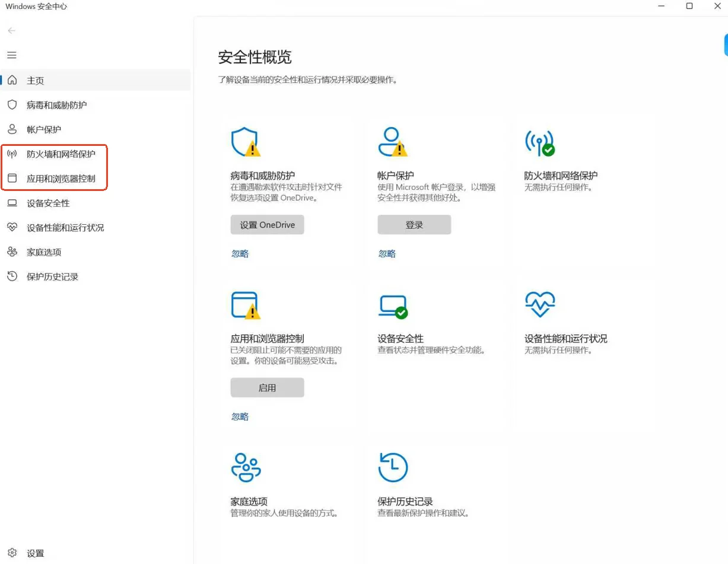Click the device security laptop tile icon
This screenshot has width=728, height=564.
click(x=392, y=305)
